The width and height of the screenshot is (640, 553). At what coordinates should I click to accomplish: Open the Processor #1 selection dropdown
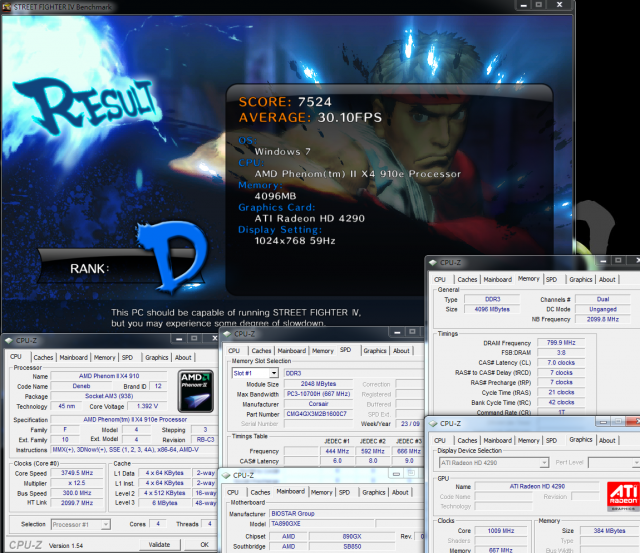(x=106, y=524)
